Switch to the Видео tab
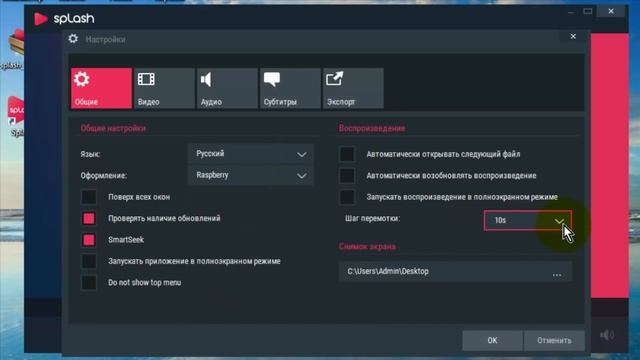Screen dimensions: 640x360 164,88
